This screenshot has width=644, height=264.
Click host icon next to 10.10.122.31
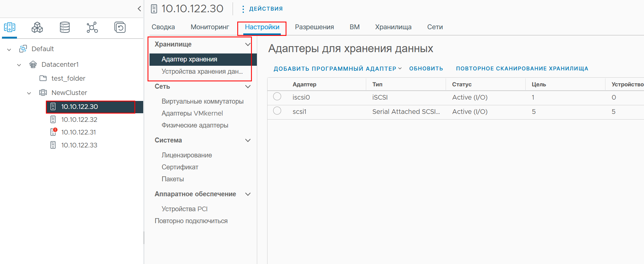[x=53, y=132]
